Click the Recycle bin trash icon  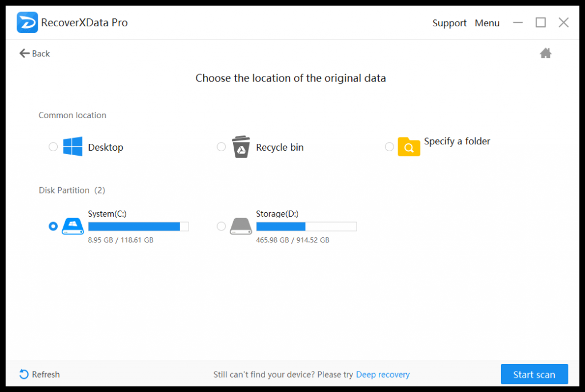(x=241, y=147)
